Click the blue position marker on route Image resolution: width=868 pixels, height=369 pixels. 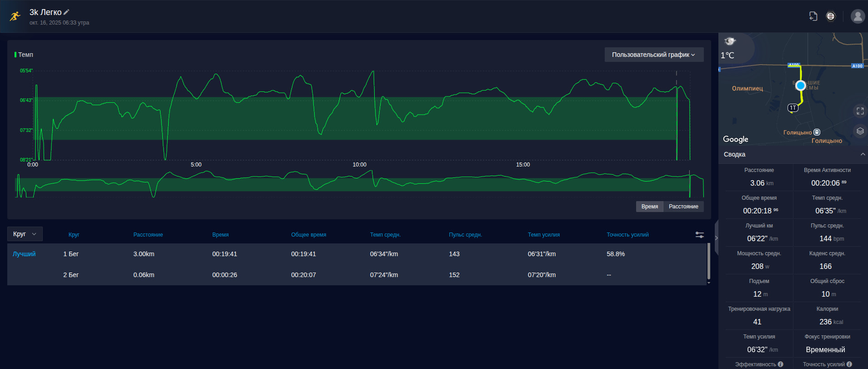[x=801, y=85]
